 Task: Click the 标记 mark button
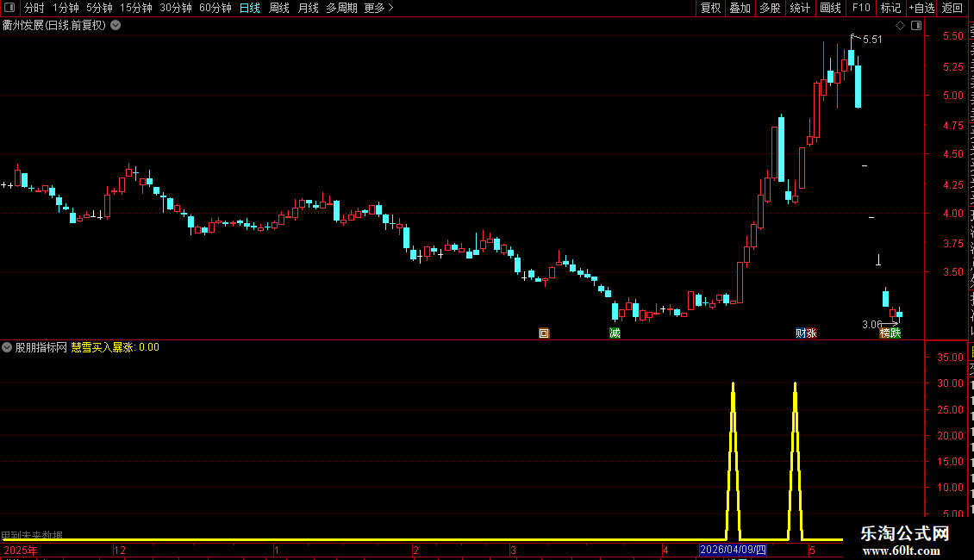890,8
